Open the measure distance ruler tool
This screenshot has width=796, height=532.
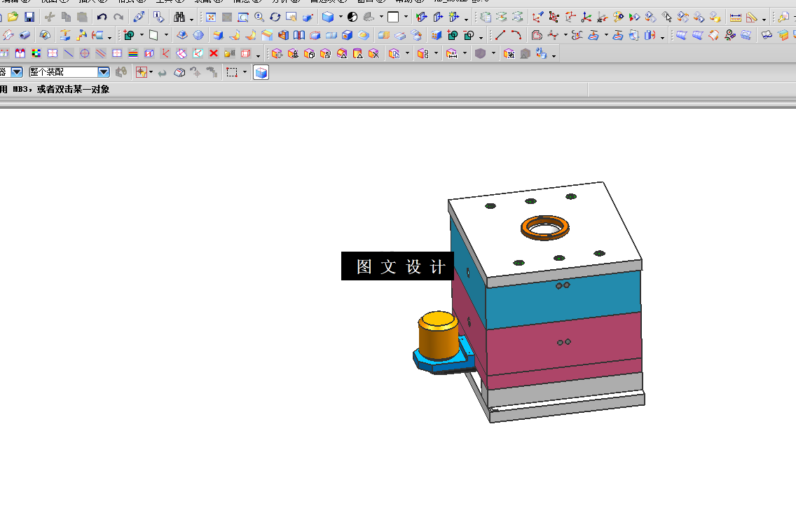tap(735, 18)
